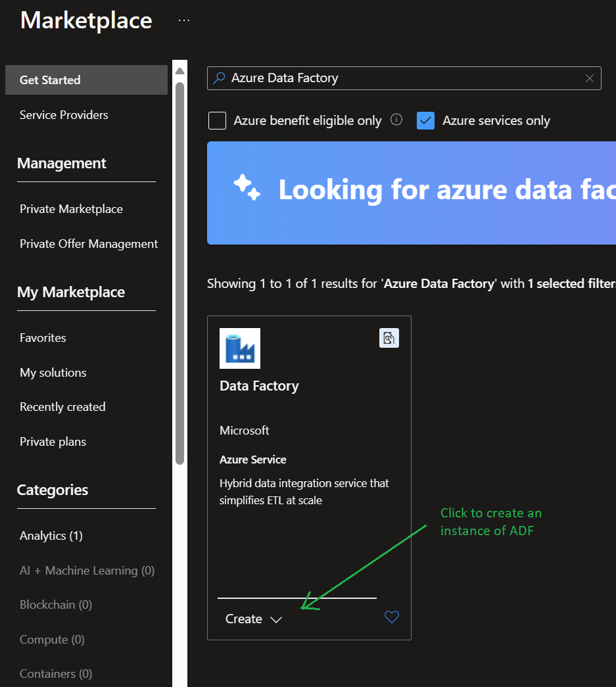Image resolution: width=616 pixels, height=687 pixels.
Task: Toggle the favorite heart on Data Factory
Action: (x=391, y=617)
